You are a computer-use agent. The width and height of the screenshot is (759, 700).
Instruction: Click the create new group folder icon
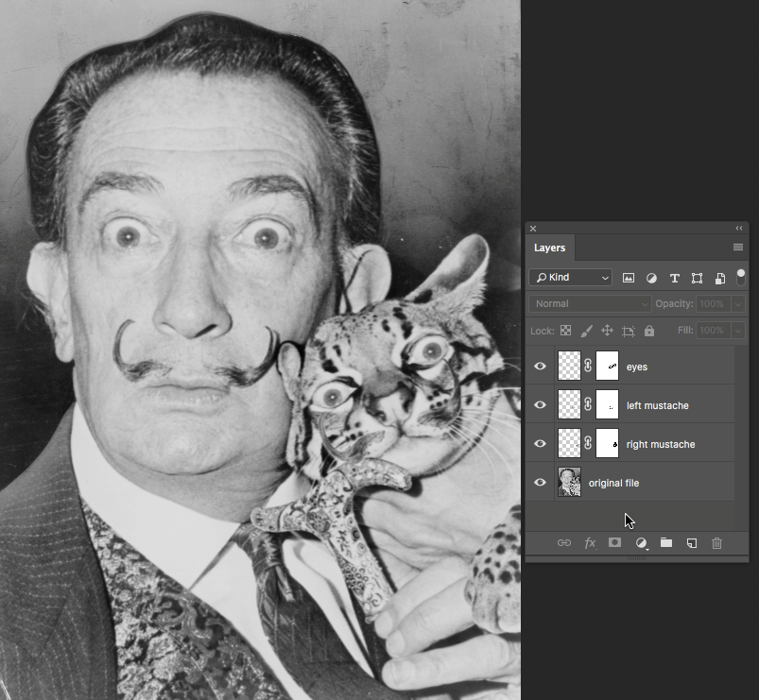[666, 543]
